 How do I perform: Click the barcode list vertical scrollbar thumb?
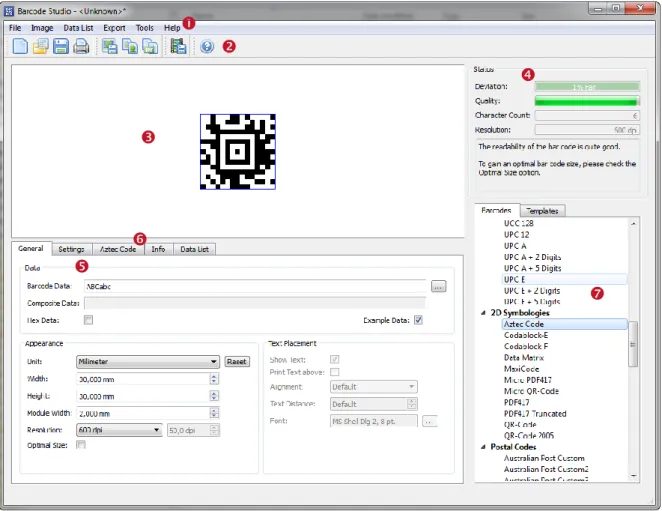(632, 344)
